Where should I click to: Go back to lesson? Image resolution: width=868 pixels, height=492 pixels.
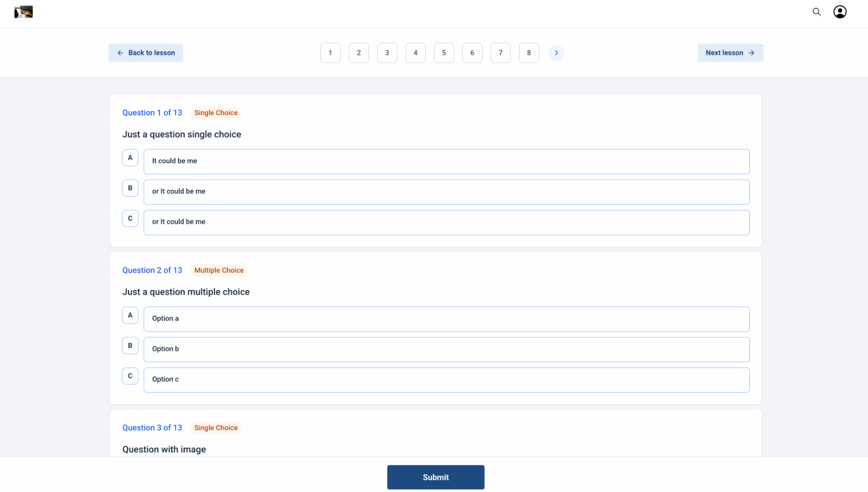(146, 53)
